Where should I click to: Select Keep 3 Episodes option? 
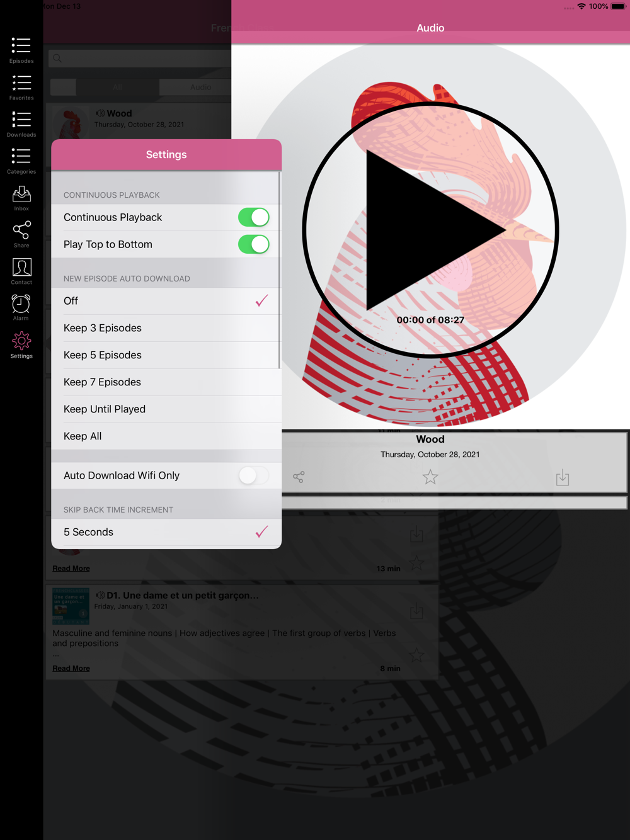point(166,328)
